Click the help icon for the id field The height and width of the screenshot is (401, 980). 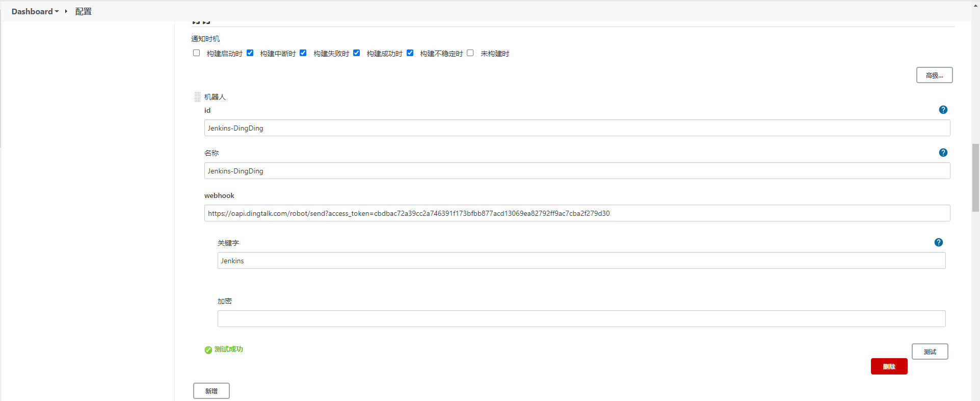[x=943, y=110]
